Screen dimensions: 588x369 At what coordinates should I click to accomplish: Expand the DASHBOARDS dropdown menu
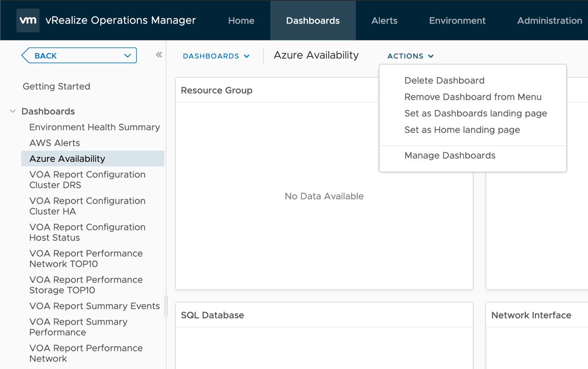216,56
